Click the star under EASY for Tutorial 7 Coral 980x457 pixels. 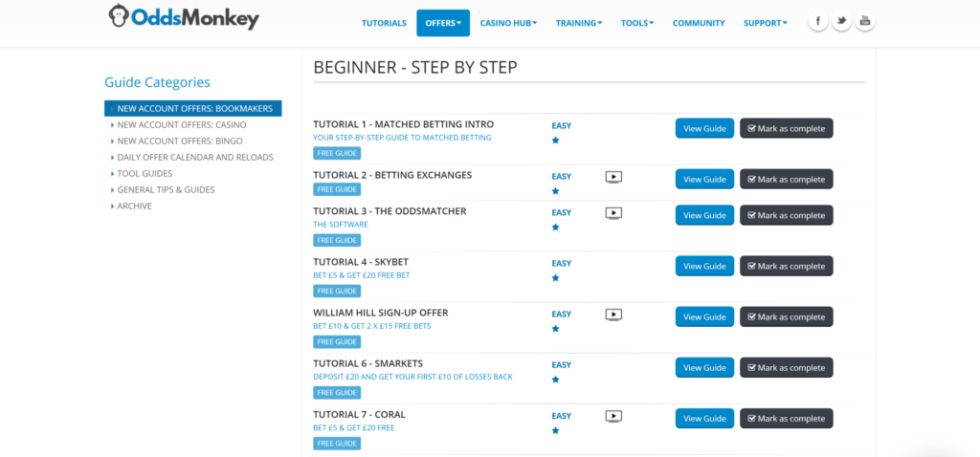coord(555,430)
